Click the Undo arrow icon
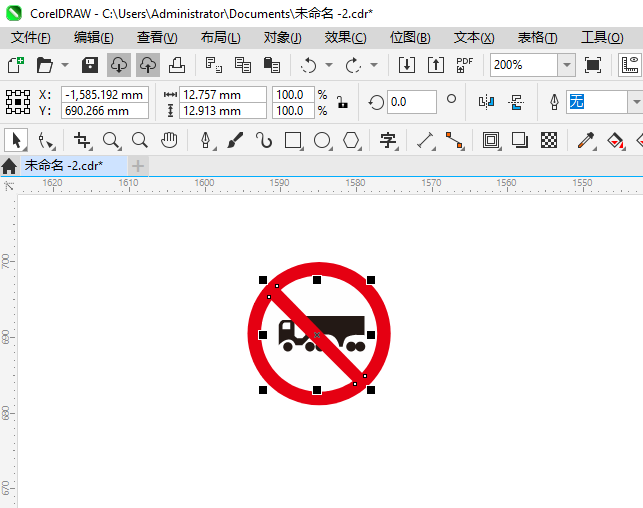643x508 pixels. coord(308,65)
